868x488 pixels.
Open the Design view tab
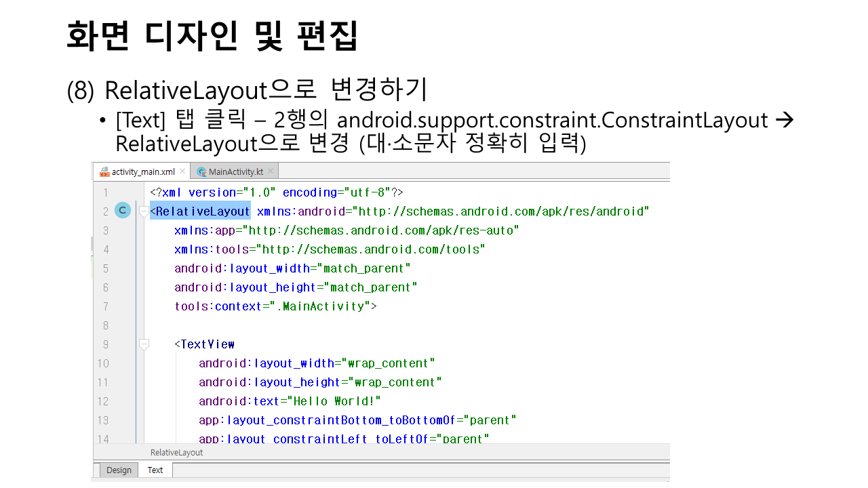pyautogui.click(x=119, y=470)
